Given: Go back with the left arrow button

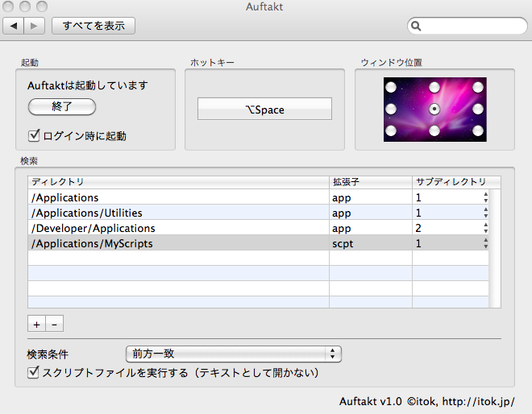Looking at the screenshot, I should tap(14, 26).
